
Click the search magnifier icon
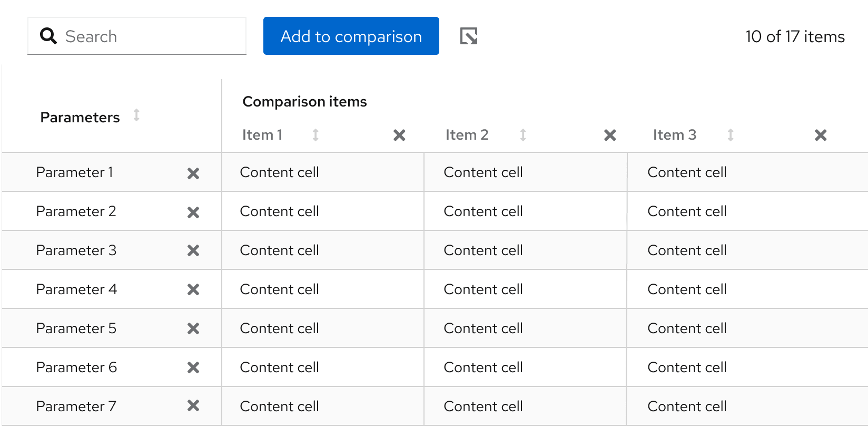[48, 36]
